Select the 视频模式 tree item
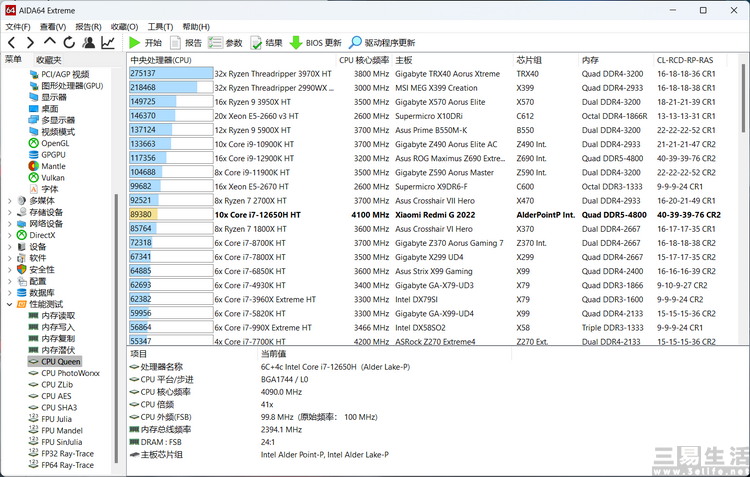The height and width of the screenshot is (477, 750). (52, 132)
